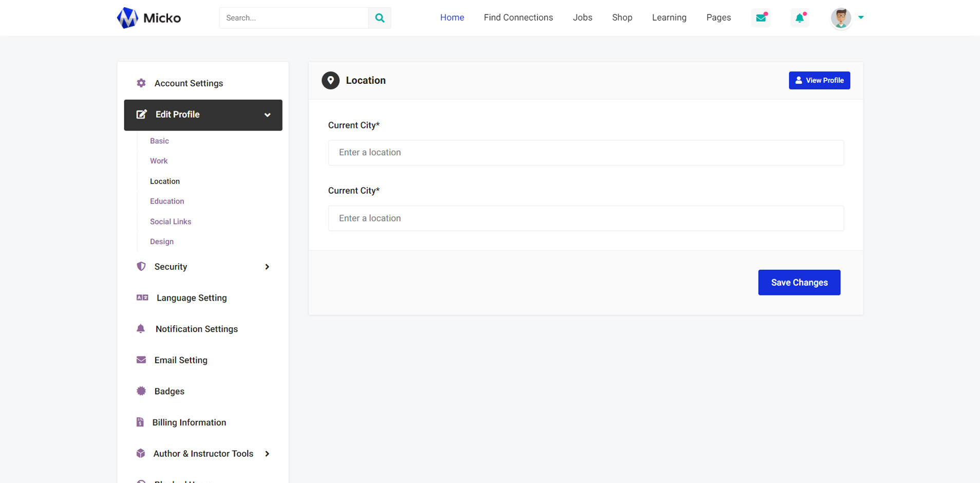Image resolution: width=980 pixels, height=483 pixels.
Task: Click the user avatar picture
Action: [841, 18]
